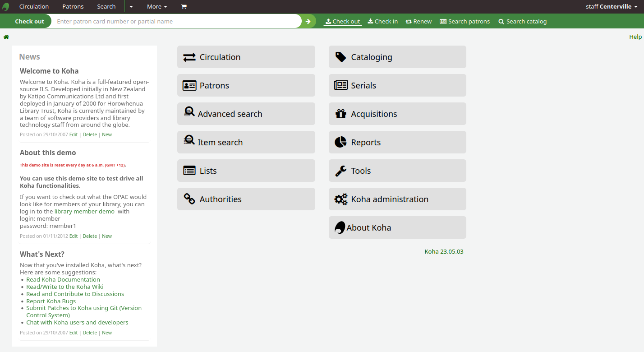The width and height of the screenshot is (644, 352).
Task: Click New under What's Next?
Action: point(107,333)
